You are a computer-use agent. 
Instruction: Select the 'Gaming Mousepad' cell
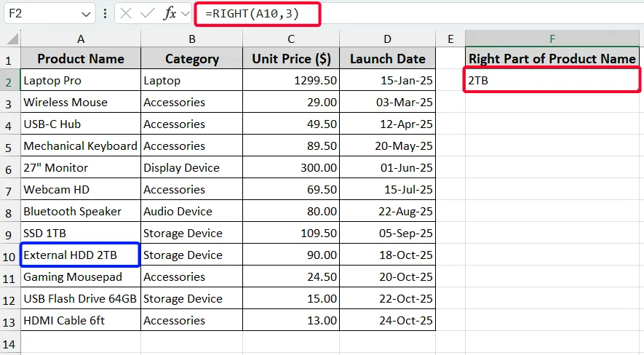[x=81, y=276]
